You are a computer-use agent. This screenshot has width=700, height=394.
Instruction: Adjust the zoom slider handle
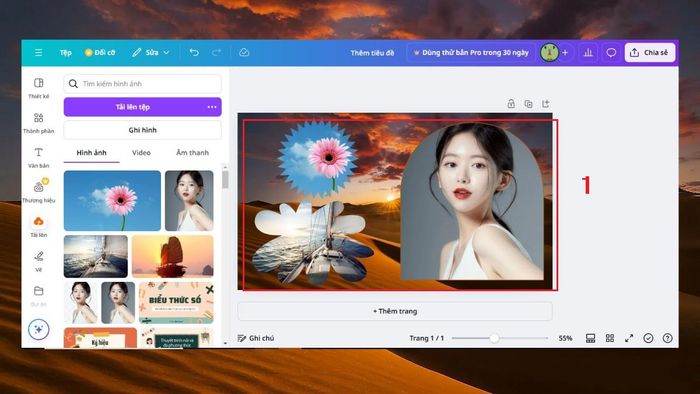pyautogui.click(x=494, y=338)
